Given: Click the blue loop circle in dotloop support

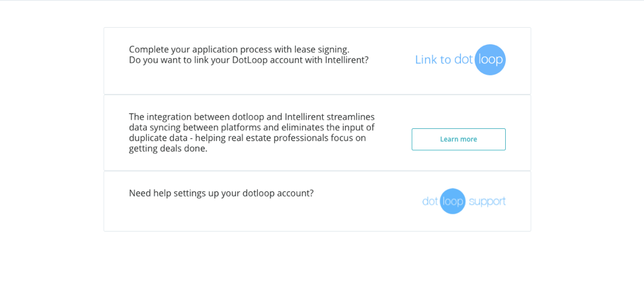Looking at the screenshot, I should point(453,201).
